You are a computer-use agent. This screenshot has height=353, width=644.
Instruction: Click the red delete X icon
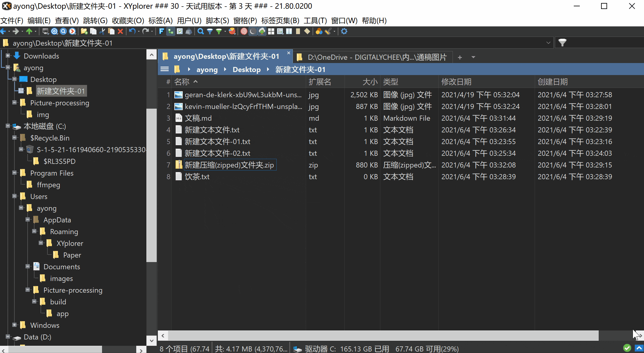[x=120, y=31]
